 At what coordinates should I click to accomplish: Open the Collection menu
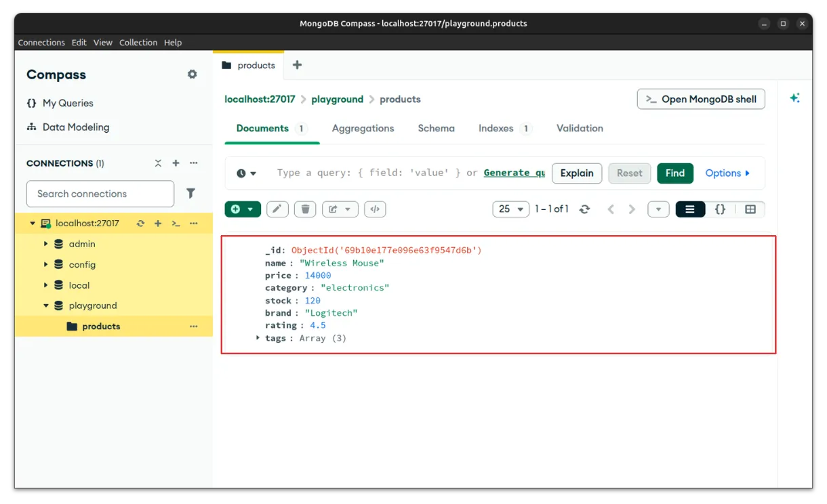[138, 42]
